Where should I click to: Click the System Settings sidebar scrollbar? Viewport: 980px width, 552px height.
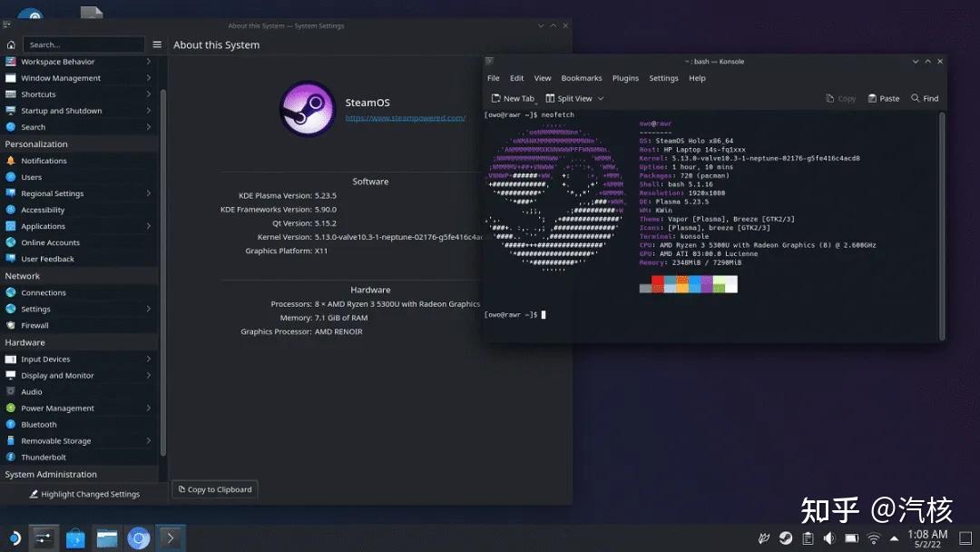(x=163, y=272)
